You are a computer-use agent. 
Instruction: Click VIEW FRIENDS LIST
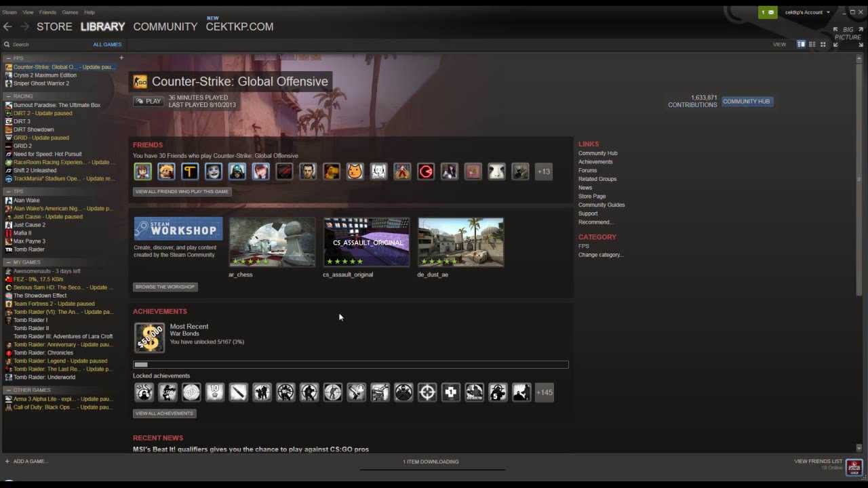[818, 462]
